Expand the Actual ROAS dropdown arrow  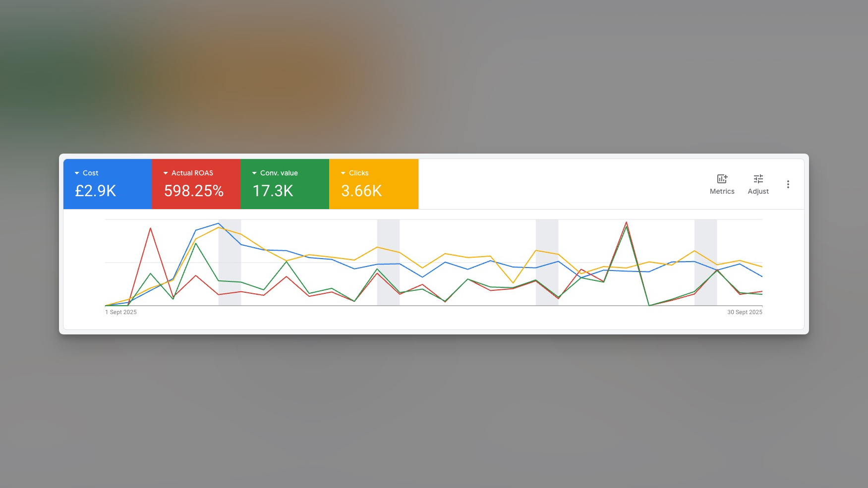coord(166,173)
